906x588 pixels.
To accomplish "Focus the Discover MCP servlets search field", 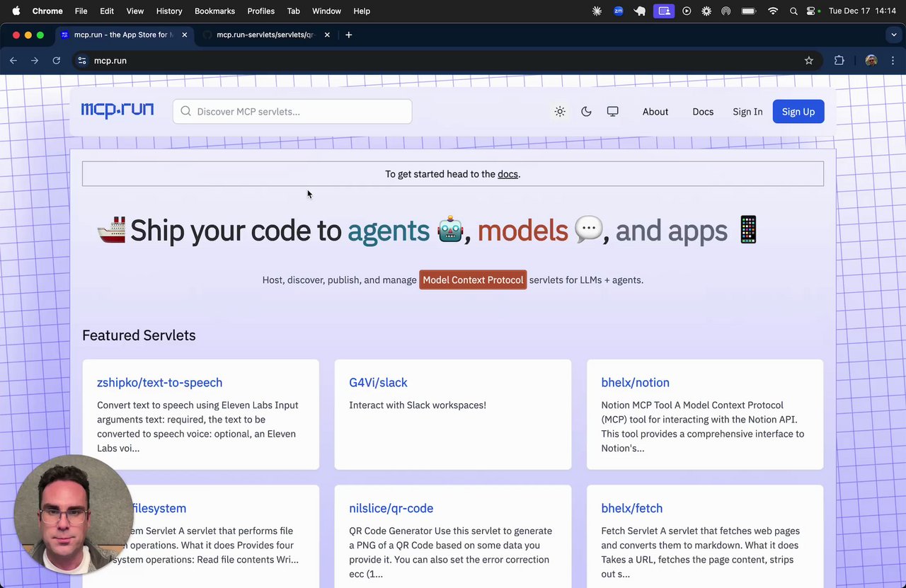I will (292, 111).
